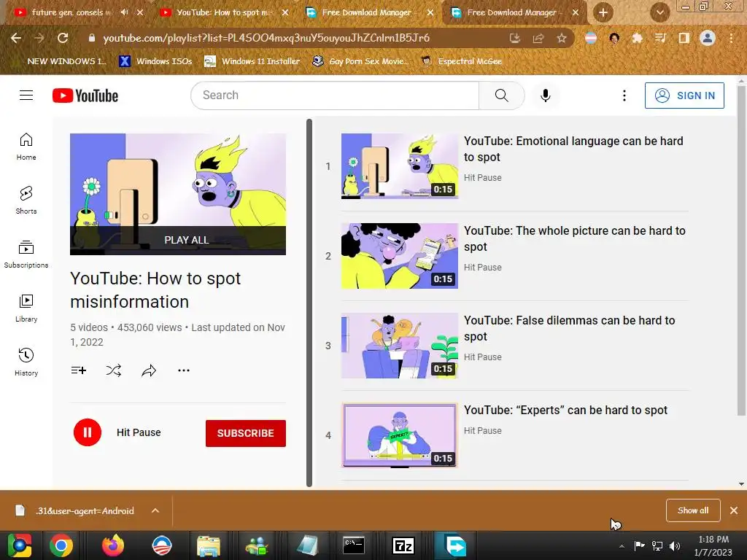Open Chrome side panel icon

pos(684,38)
